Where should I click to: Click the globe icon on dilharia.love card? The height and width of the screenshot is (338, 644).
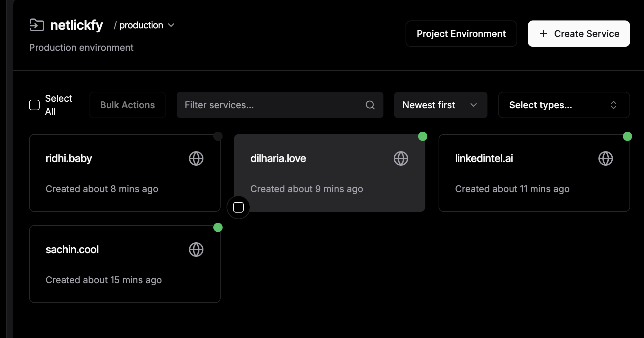pos(401,158)
